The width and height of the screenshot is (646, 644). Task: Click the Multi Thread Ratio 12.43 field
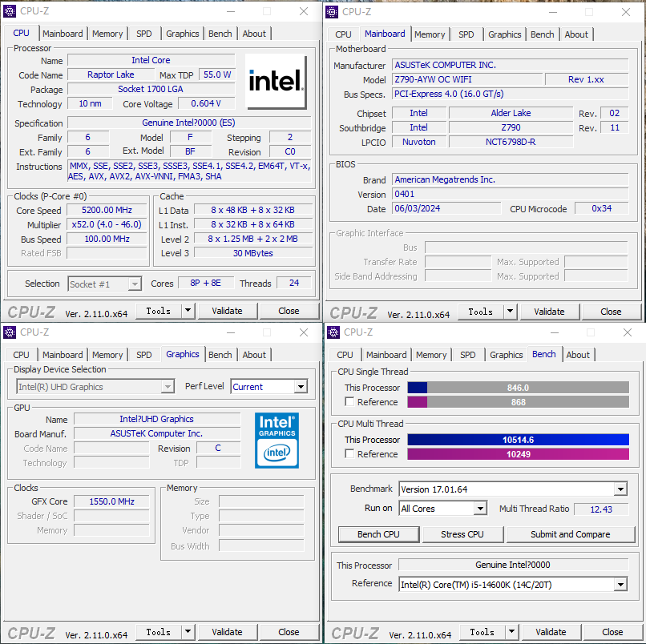click(x=601, y=509)
